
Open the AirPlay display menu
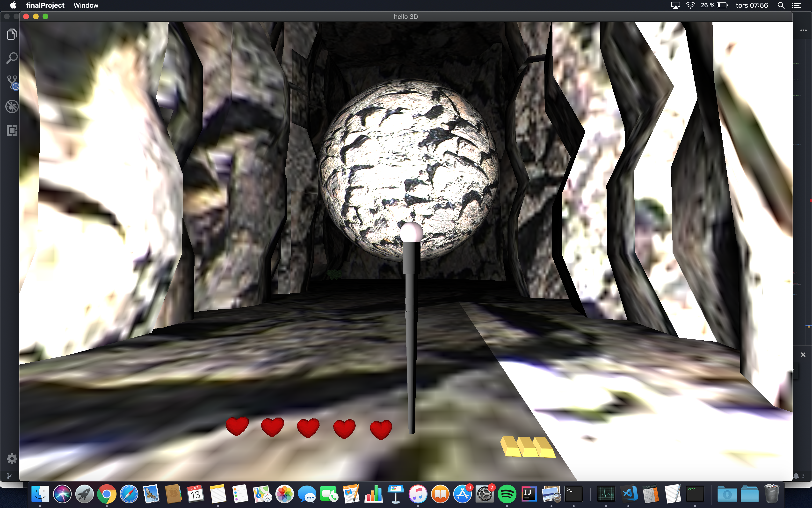coord(675,5)
